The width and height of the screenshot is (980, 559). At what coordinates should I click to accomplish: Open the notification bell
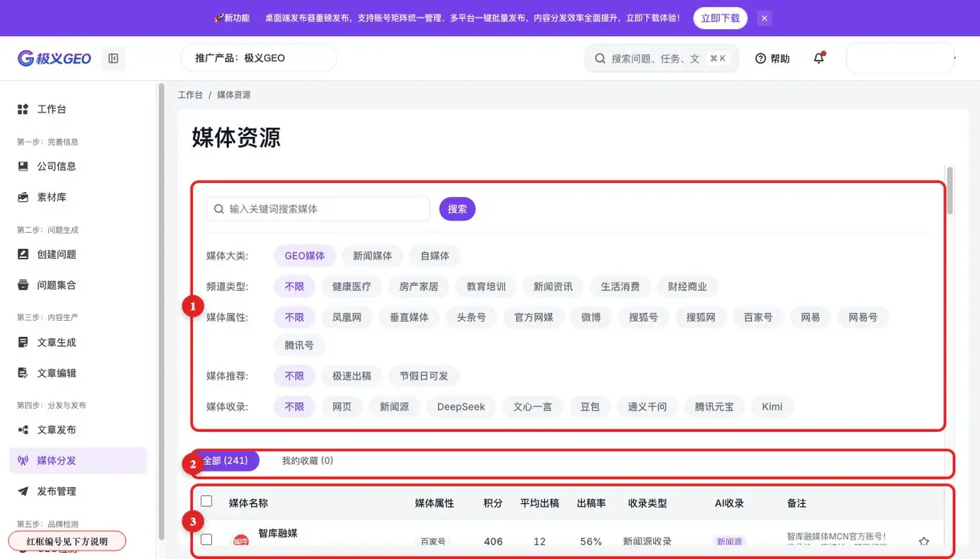point(819,58)
